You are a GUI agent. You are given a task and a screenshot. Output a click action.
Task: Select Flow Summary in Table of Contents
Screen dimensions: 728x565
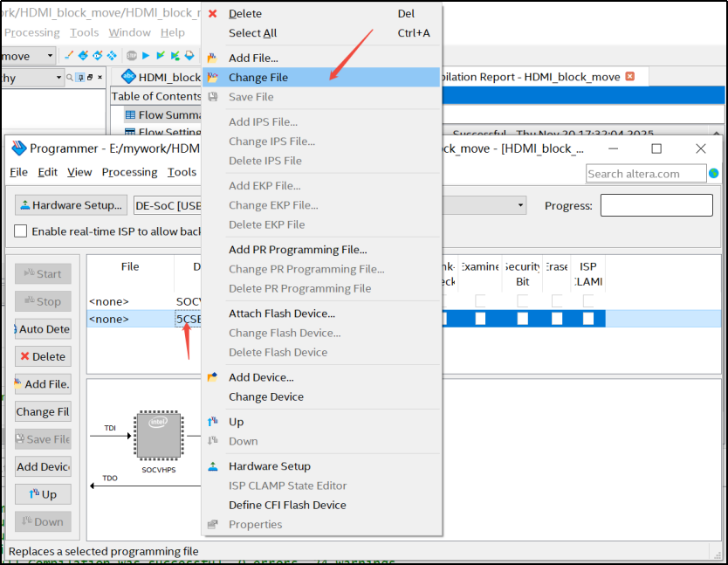[x=162, y=114]
